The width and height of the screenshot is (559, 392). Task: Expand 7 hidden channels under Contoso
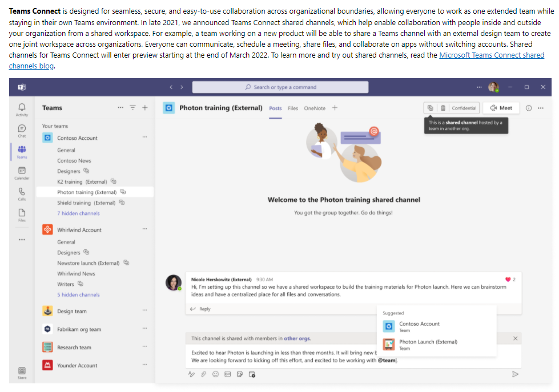[78, 213]
